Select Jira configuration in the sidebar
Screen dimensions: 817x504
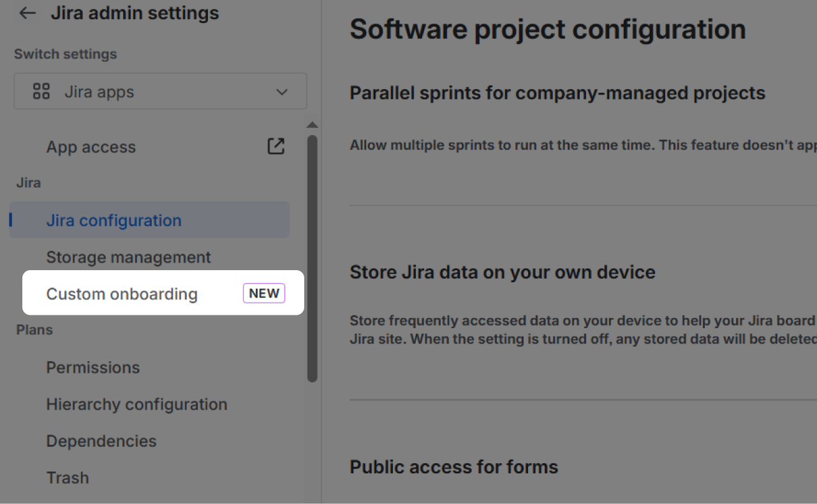click(149, 220)
